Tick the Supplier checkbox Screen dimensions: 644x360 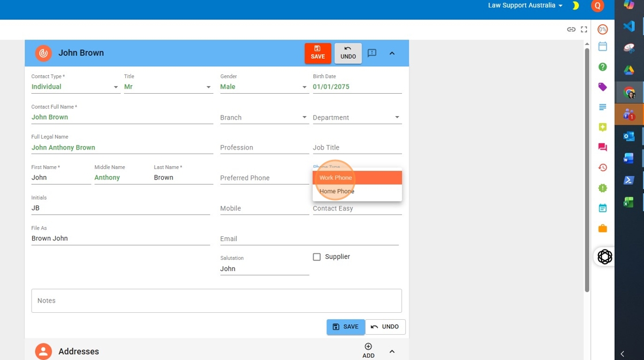pyautogui.click(x=317, y=257)
